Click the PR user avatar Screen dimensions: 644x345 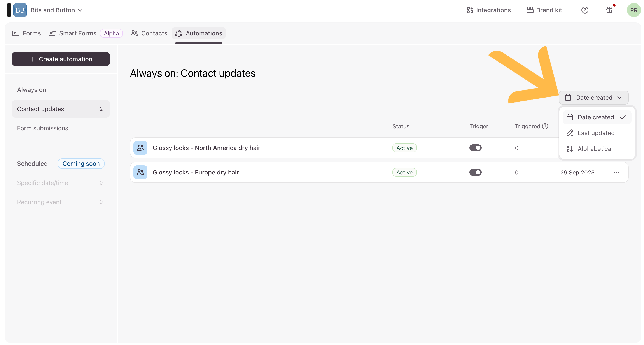click(x=633, y=10)
